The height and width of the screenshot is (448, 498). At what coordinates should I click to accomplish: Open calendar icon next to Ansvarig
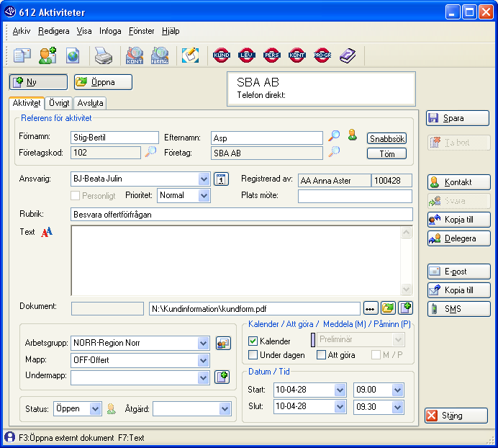click(x=221, y=179)
